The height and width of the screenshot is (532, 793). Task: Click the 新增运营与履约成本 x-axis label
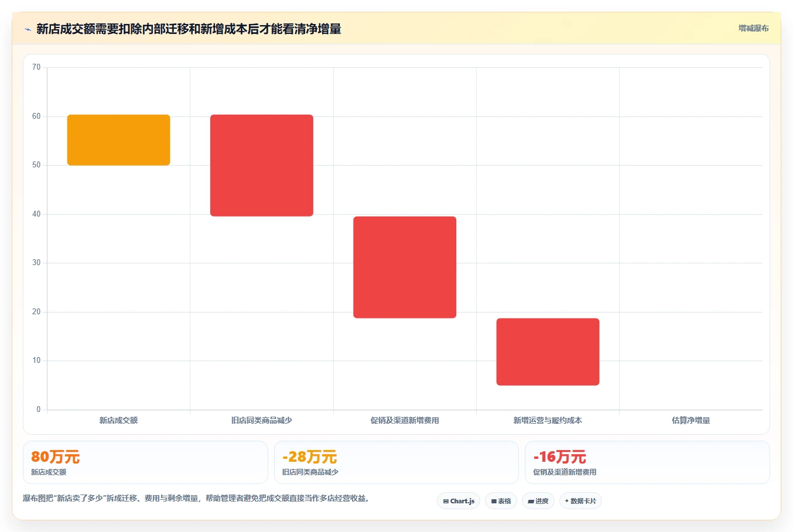tap(548, 420)
